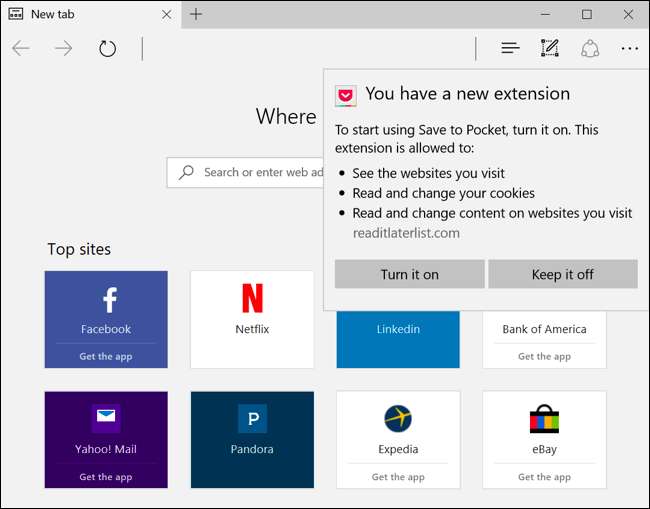Open the More actions ellipsis menu
The height and width of the screenshot is (509, 650).
(x=629, y=48)
